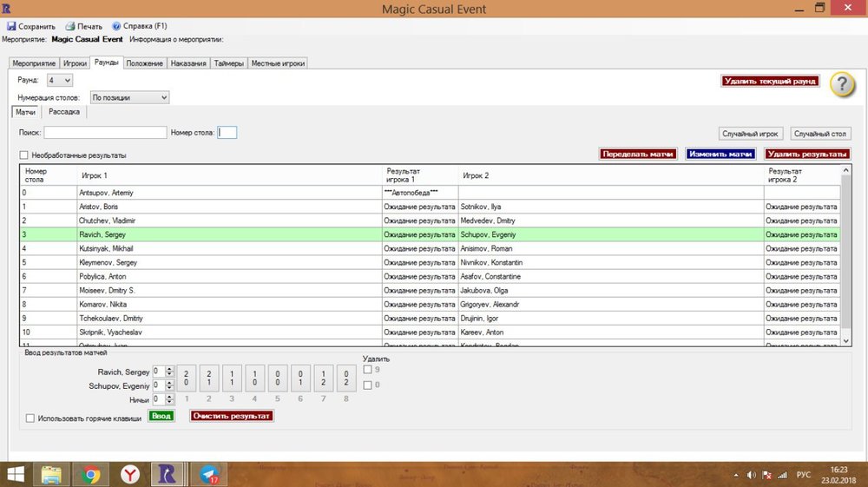Toggle Использовать горячие клавиши checkbox

click(31, 418)
